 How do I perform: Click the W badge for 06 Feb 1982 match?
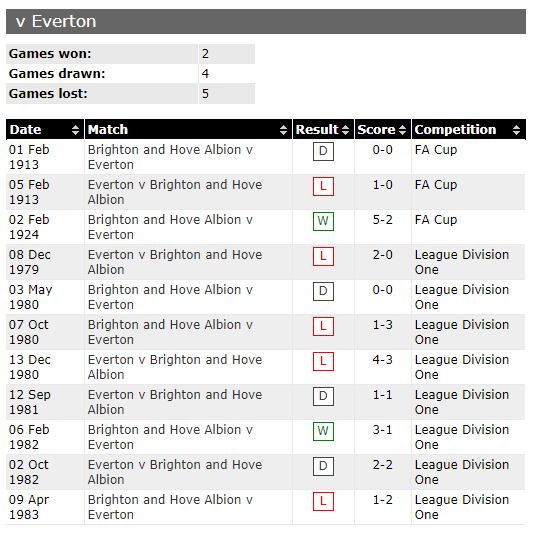(x=323, y=432)
